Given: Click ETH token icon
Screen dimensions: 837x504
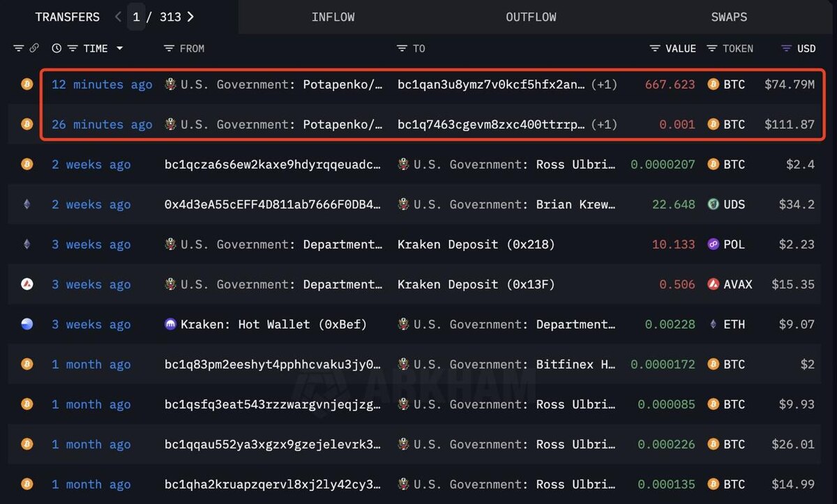Looking at the screenshot, I should click(713, 324).
